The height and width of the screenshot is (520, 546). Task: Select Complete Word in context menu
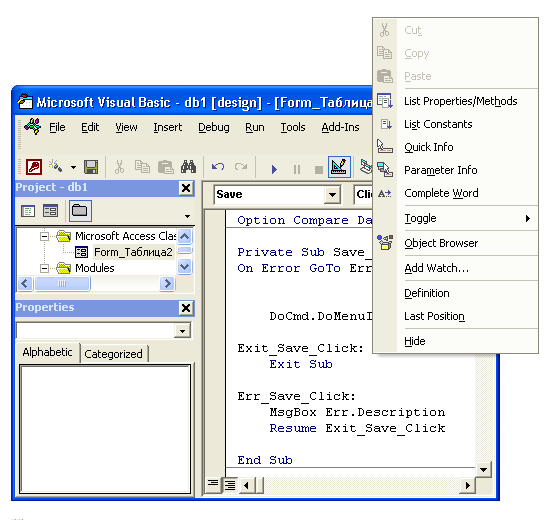(455, 193)
